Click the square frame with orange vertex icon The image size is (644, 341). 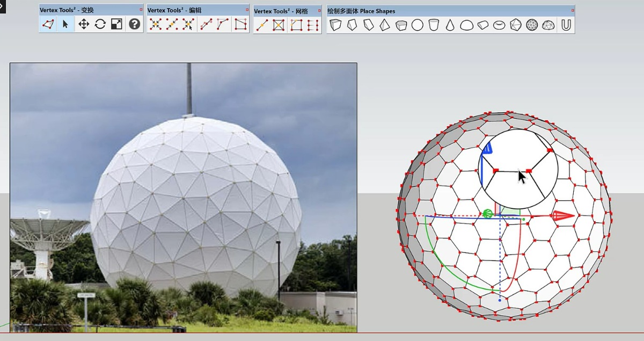coord(296,25)
